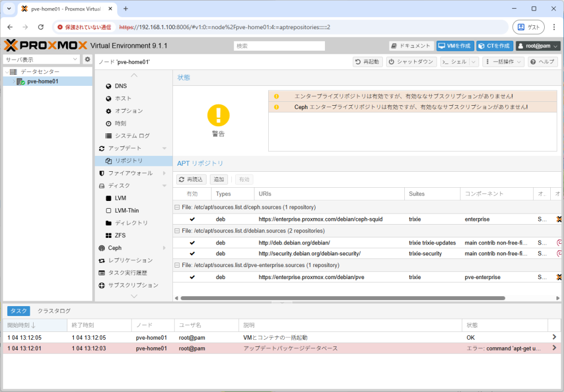Click the enabled checkmark for ceph-squid repository
Viewport: 564px width, 392px height.
[192, 219]
